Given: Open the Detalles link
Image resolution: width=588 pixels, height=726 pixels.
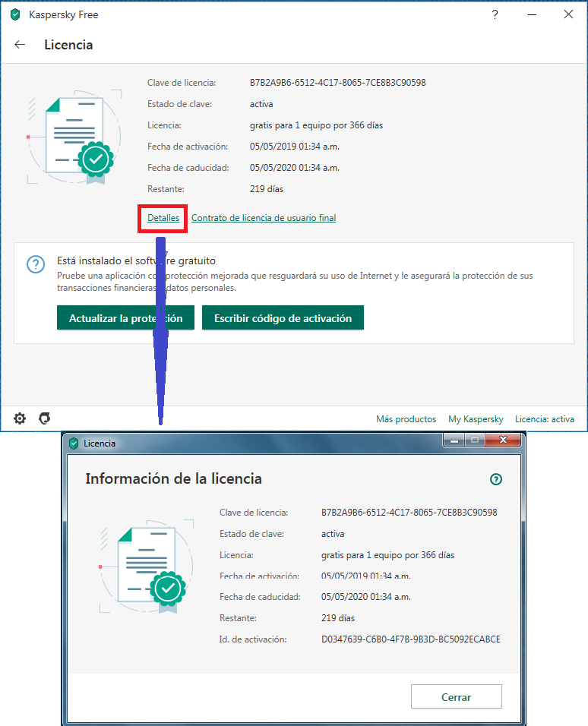Looking at the screenshot, I should (163, 218).
